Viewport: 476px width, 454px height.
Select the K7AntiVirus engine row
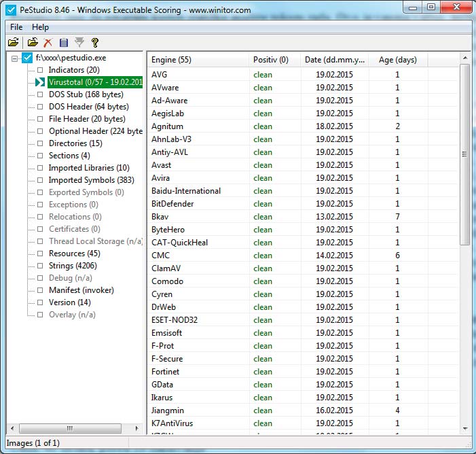[303, 423]
